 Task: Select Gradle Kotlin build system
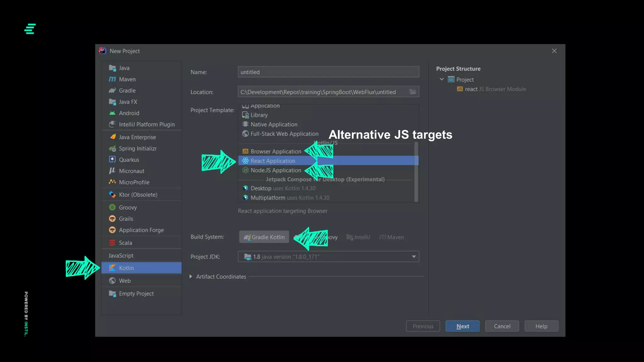point(264,237)
